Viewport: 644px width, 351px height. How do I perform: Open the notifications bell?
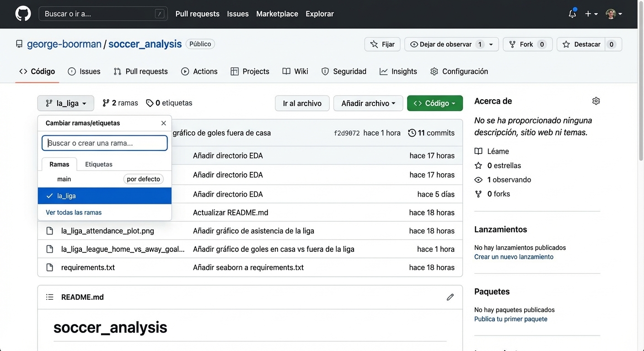(x=572, y=14)
